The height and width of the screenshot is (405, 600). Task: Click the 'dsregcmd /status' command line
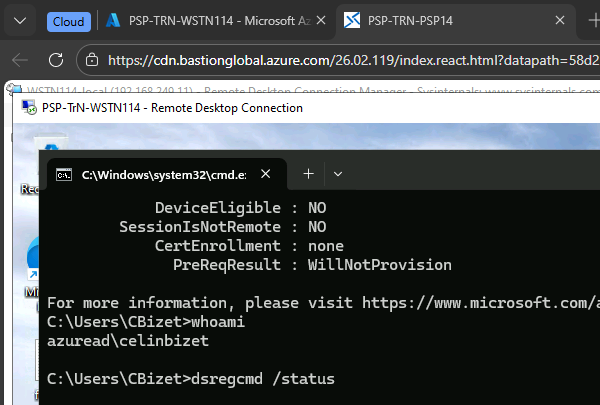(191, 379)
